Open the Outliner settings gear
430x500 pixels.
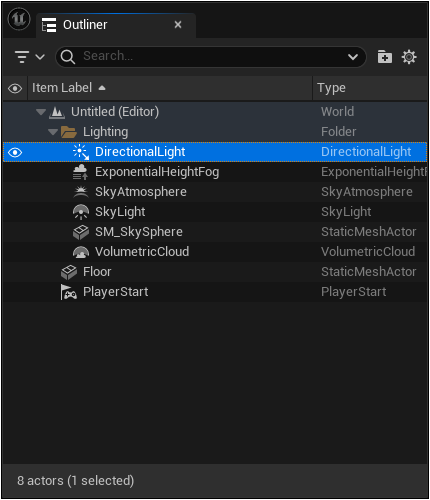pyautogui.click(x=409, y=57)
